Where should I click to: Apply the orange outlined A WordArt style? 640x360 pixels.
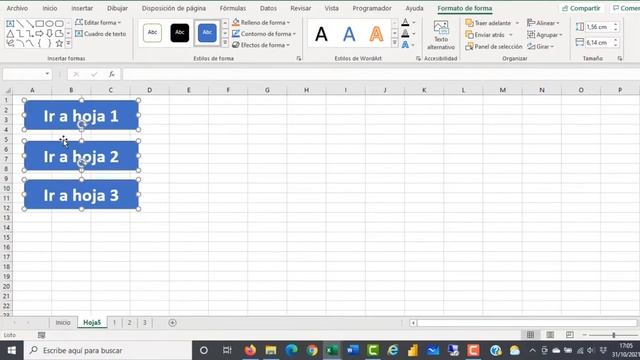[x=376, y=34]
